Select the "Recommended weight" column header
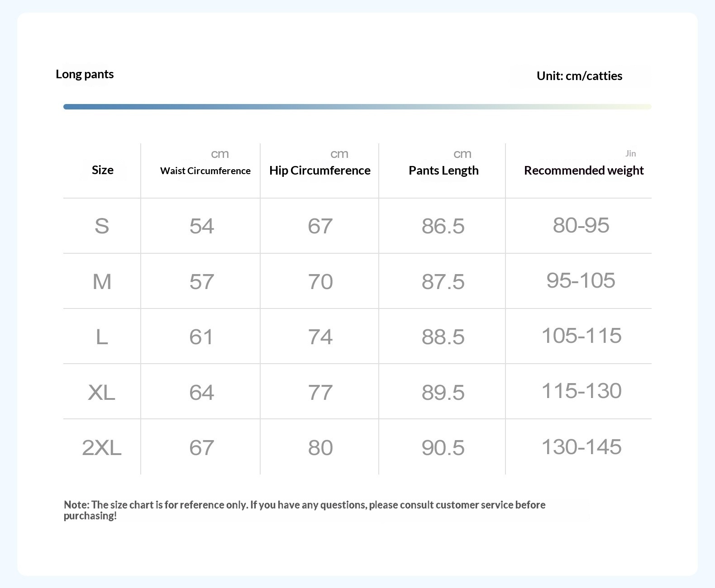Image resolution: width=715 pixels, height=588 pixels. 584,171
